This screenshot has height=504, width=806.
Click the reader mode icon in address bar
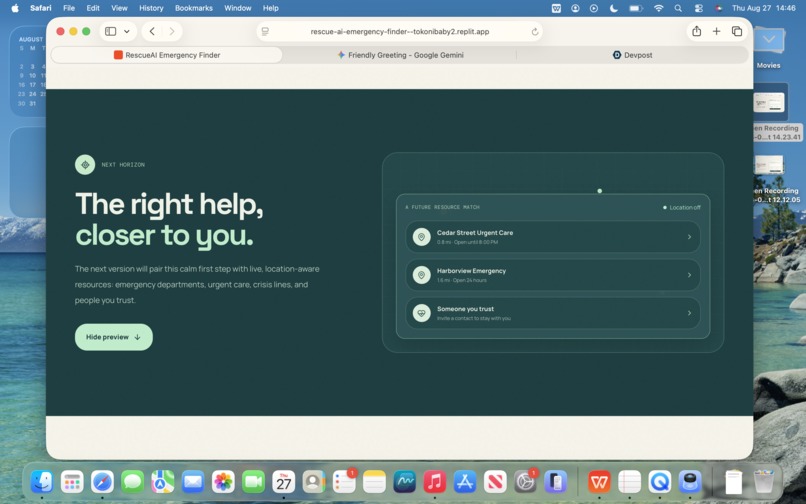click(265, 31)
